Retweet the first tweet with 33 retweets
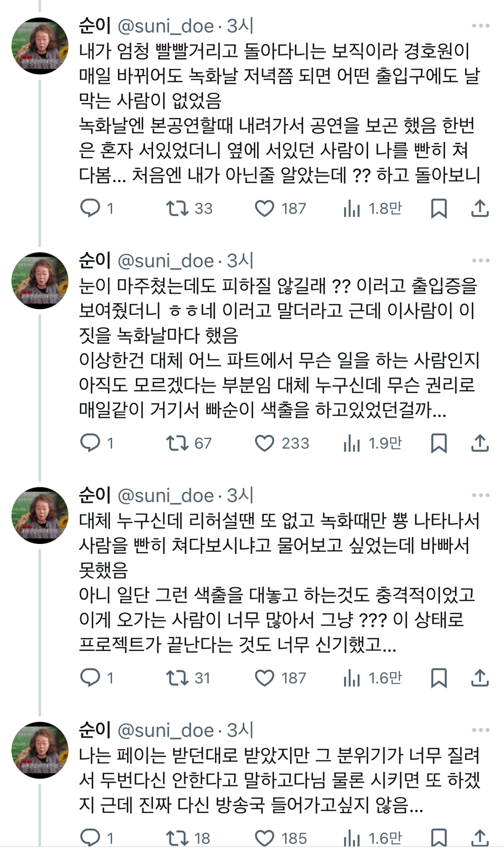 point(177,209)
